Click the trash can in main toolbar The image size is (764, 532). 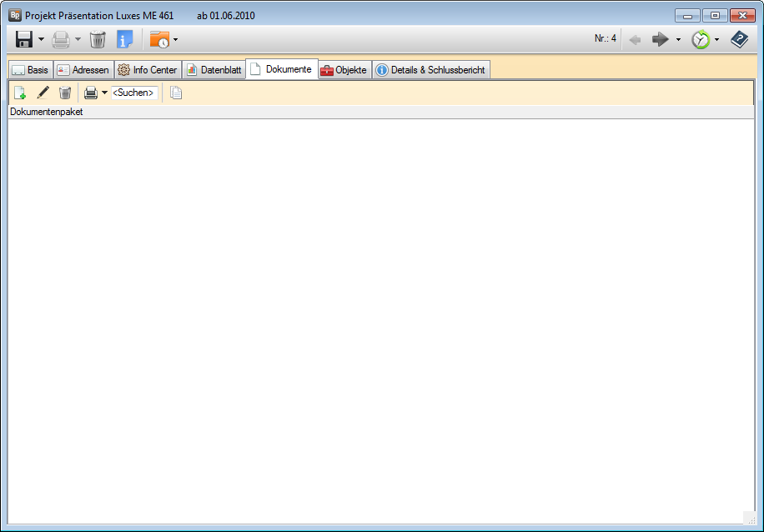click(98, 39)
